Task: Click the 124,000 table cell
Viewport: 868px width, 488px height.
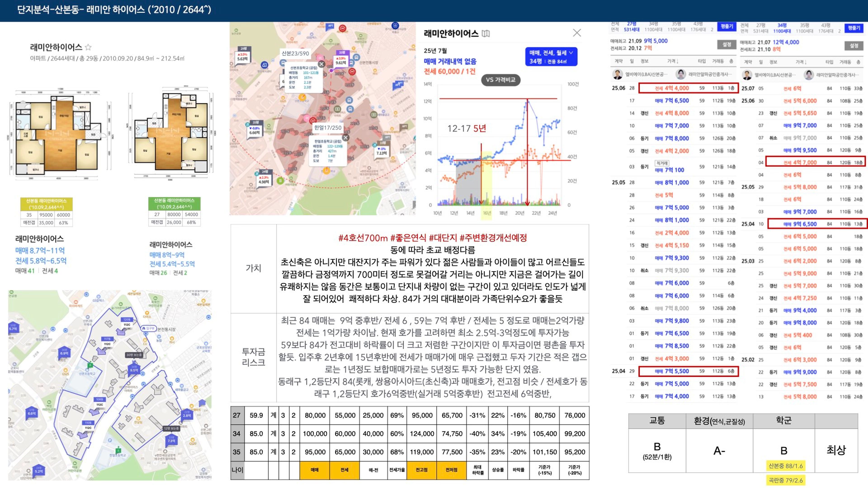Action: click(x=422, y=434)
